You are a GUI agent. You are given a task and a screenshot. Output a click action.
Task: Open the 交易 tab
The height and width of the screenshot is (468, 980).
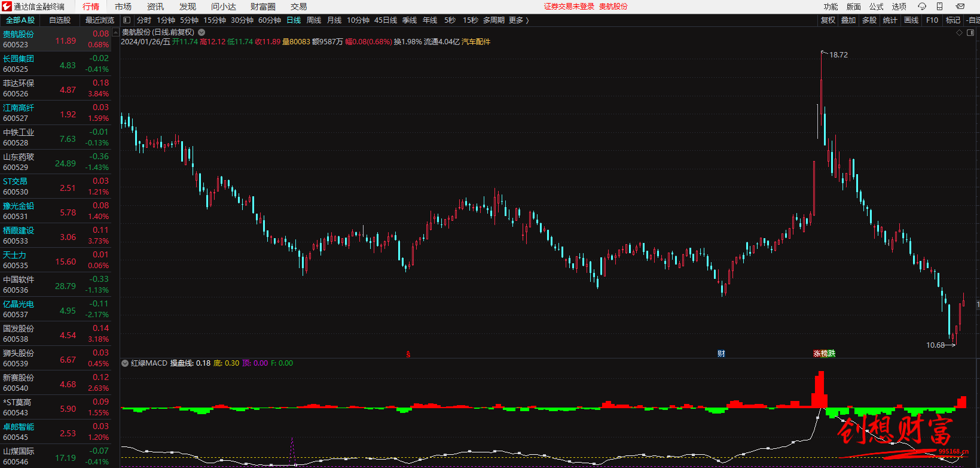(x=299, y=7)
